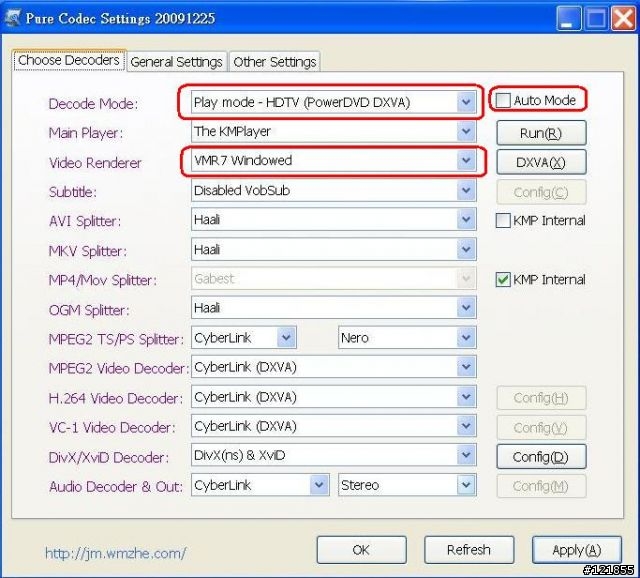Viewport: 640px width, 578px height.
Task: Click the MPEG2 Video Decoder label
Action: point(119,369)
